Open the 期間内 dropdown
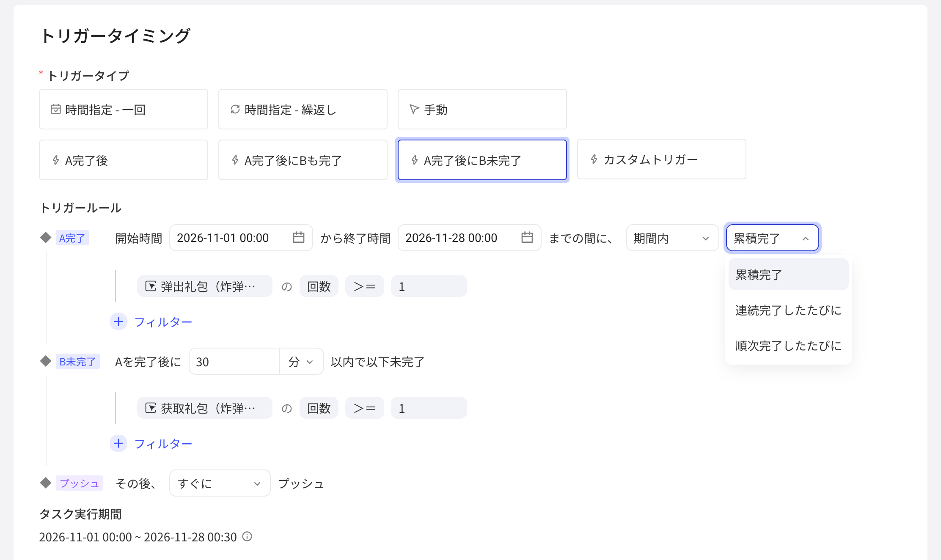This screenshot has height=560, width=941. (673, 238)
